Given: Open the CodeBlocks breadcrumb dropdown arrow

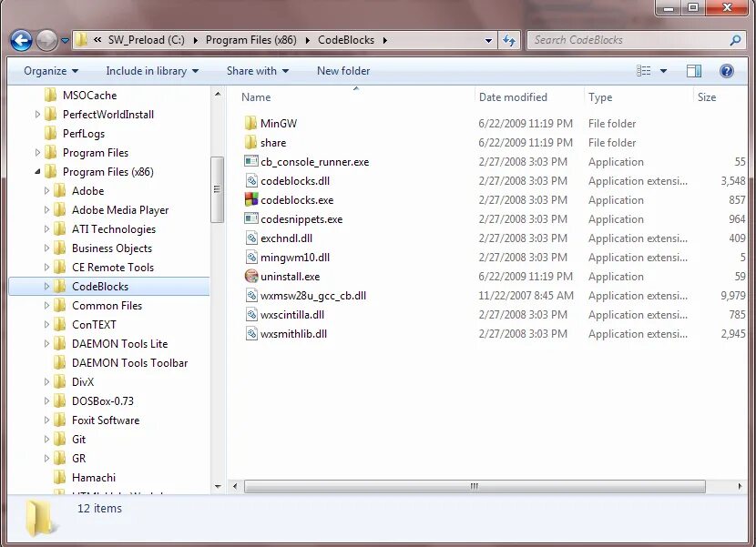Looking at the screenshot, I should 384,40.
